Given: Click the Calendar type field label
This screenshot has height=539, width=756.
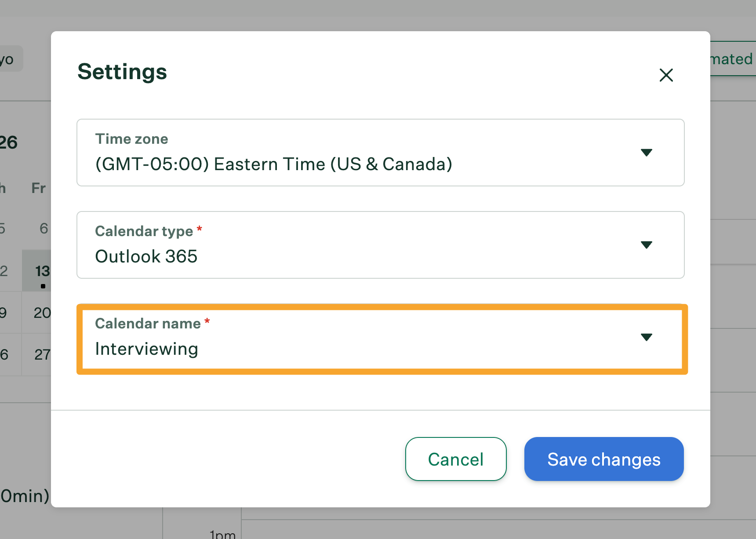Looking at the screenshot, I should click(144, 231).
